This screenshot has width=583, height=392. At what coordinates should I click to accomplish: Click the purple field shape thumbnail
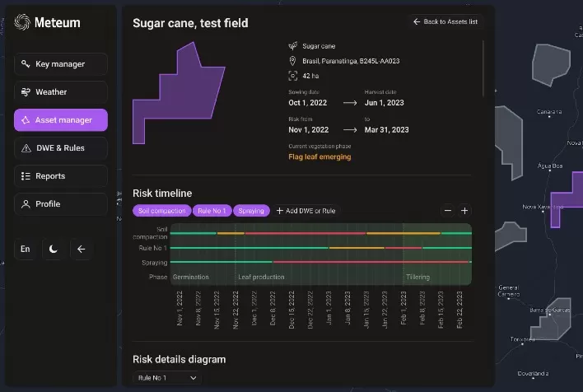click(179, 93)
